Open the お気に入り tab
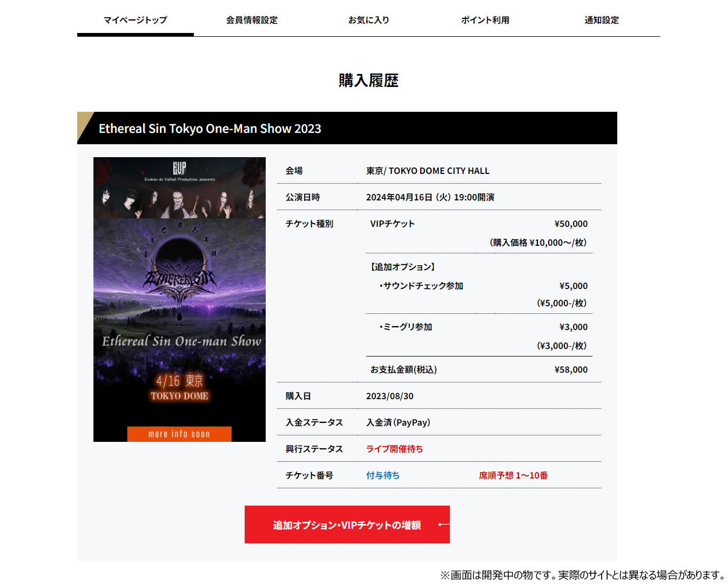 tap(369, 20)
